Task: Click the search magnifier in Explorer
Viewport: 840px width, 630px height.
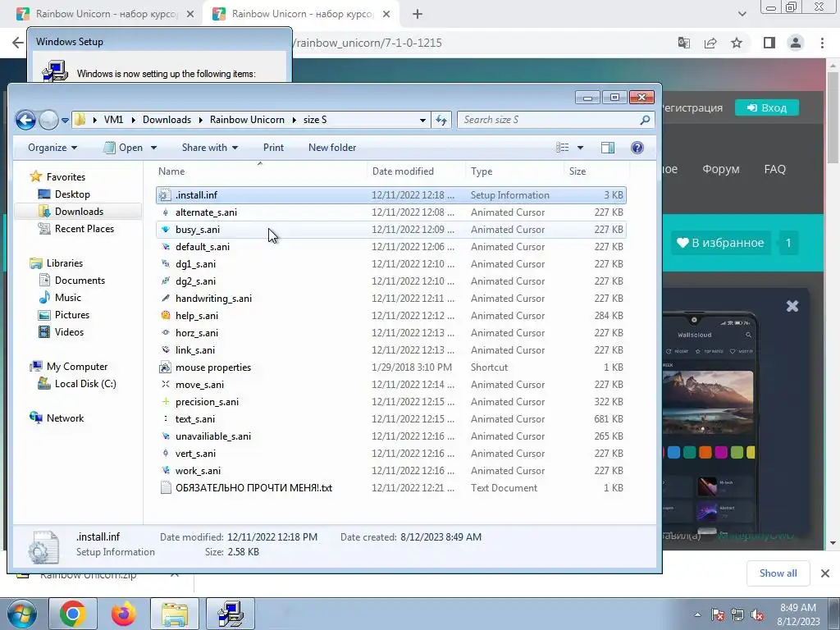Action: pos(645,120)
